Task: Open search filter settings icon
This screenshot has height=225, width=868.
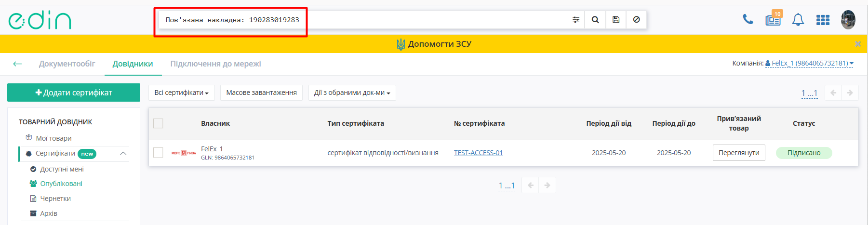Action: (x=575, y=20)
